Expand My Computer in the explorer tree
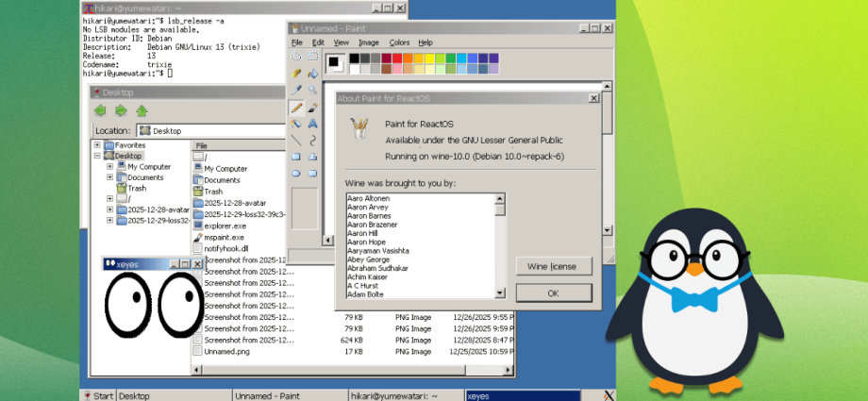This screenshot has height=401, width=868. pos(109,167)
